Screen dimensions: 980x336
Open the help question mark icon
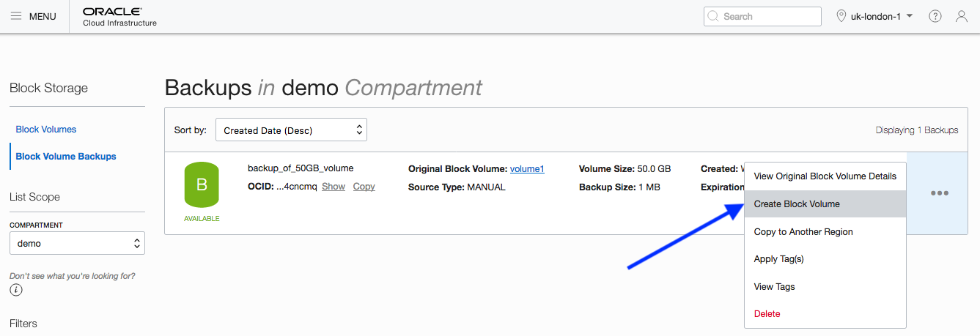pyautogui.click(x=935, y=16)
